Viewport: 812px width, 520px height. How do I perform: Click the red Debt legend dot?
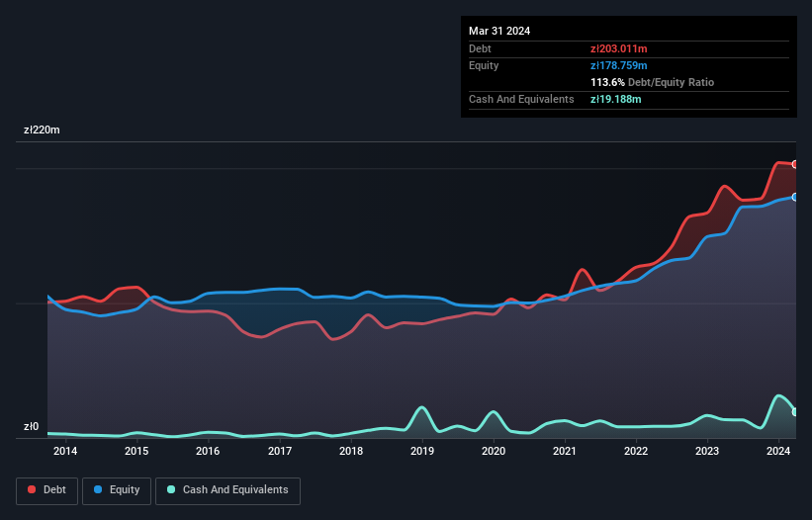click(32, 489)
